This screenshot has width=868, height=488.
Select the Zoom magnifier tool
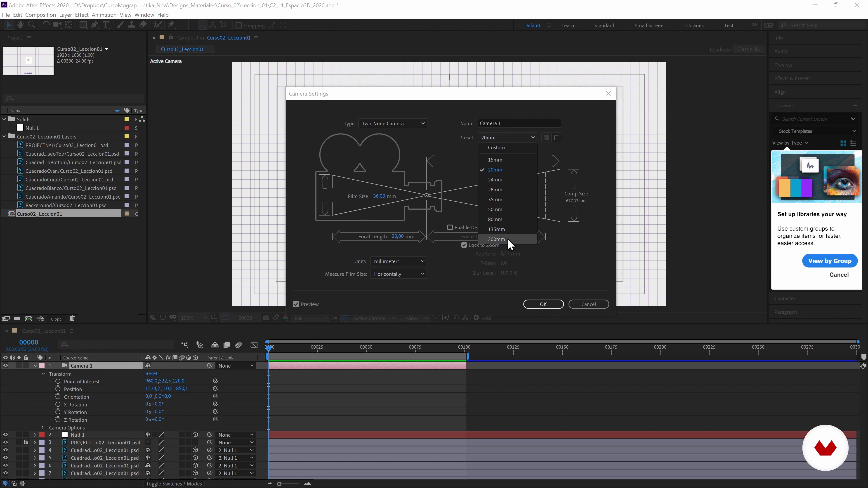click(x=32, y=25)
